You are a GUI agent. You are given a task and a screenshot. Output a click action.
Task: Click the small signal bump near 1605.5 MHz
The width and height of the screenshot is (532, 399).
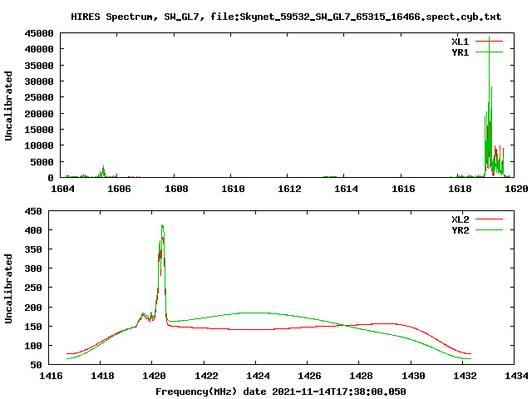pyautogui.click(x=103, y=171)
